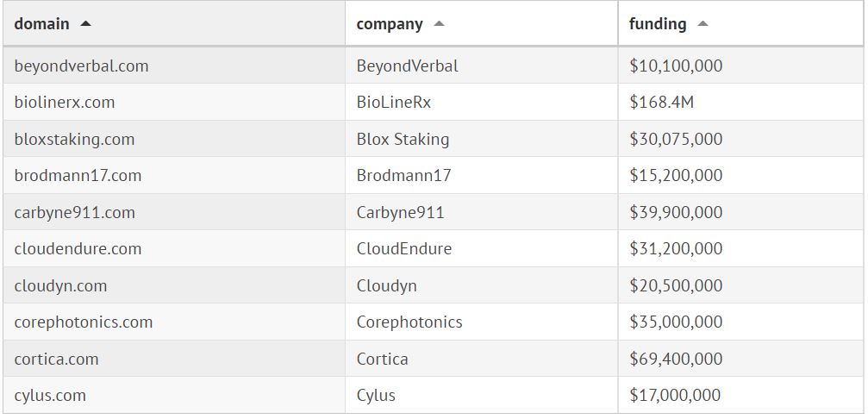Sort table by domain header
868x419 pixels.
[42, 24]
